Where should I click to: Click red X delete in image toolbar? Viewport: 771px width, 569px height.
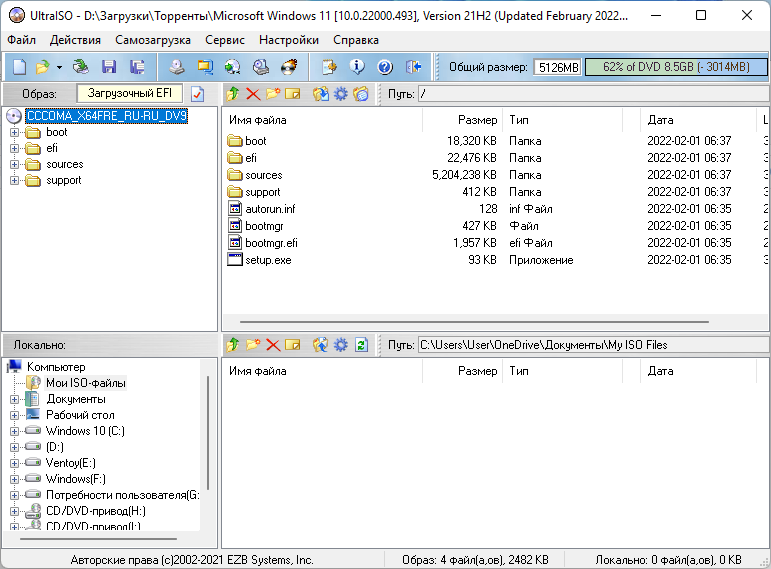point(253,93)
